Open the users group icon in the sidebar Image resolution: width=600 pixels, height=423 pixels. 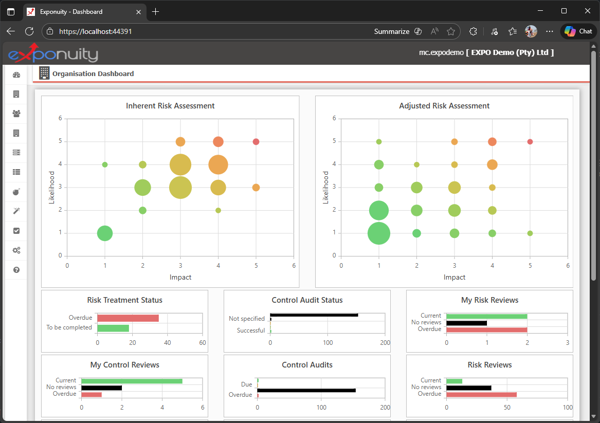[16, 114]
